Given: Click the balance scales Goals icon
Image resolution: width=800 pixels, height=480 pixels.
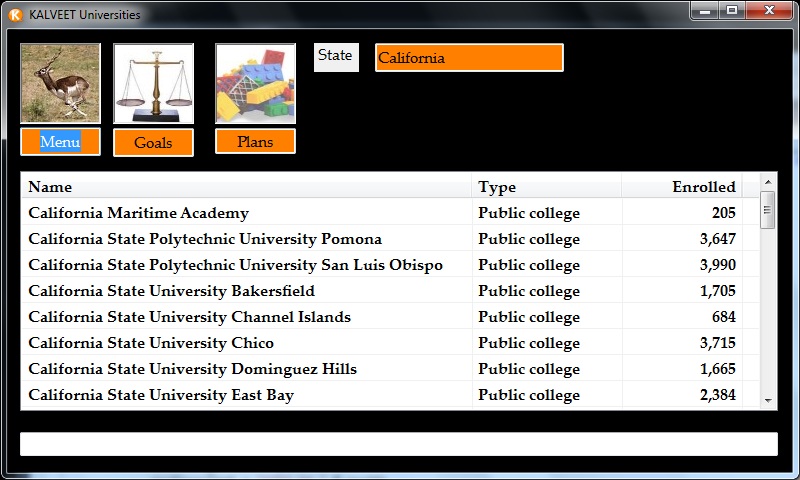Looking at the screenshot, I should coord(153,83).
